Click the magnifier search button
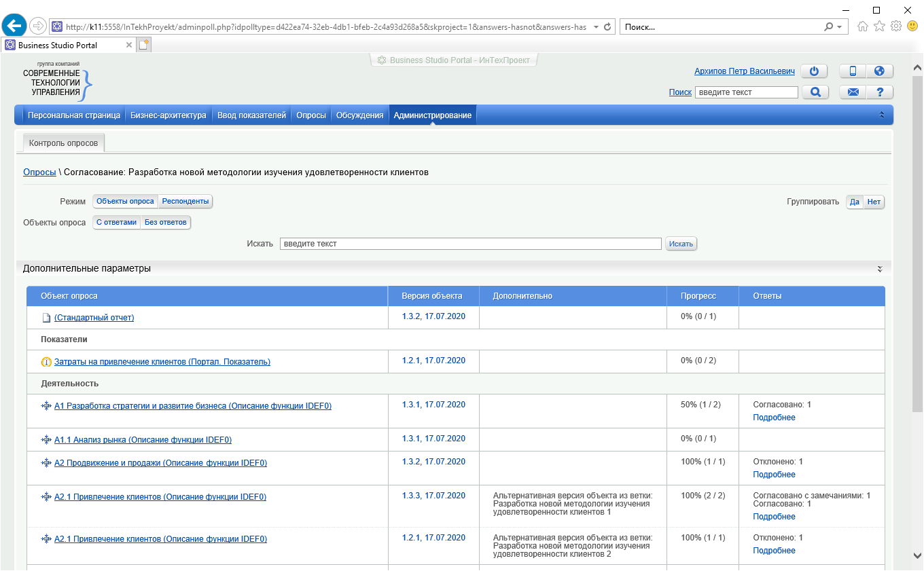The height and width of the screenshot is (571, 924). (x=815, y=92)
